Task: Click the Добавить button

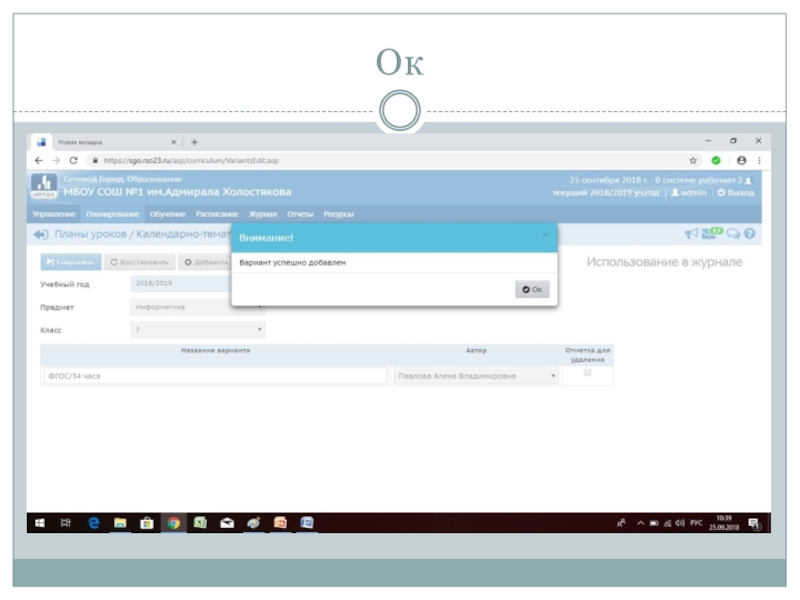Action: click(205, 262)
